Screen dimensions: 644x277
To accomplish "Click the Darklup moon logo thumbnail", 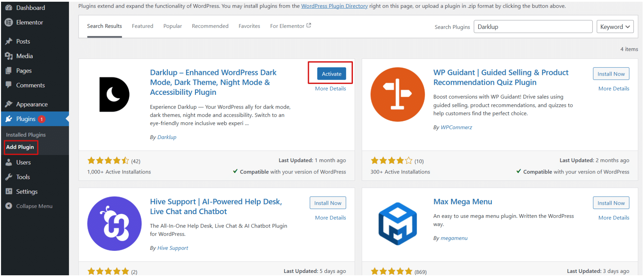I will coord(114,95).
